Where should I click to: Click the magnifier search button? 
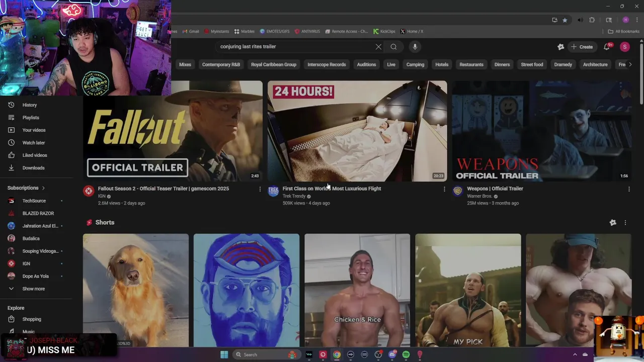(393, 47)
